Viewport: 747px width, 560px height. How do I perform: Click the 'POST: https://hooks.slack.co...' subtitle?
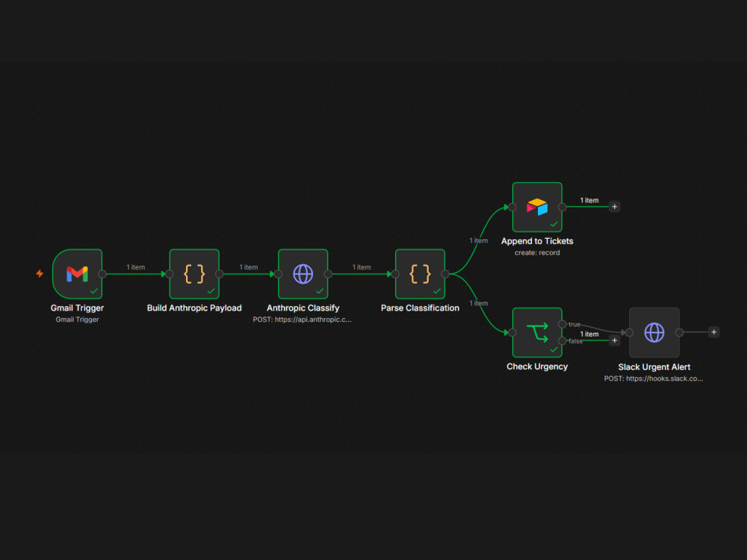(654, 379)
